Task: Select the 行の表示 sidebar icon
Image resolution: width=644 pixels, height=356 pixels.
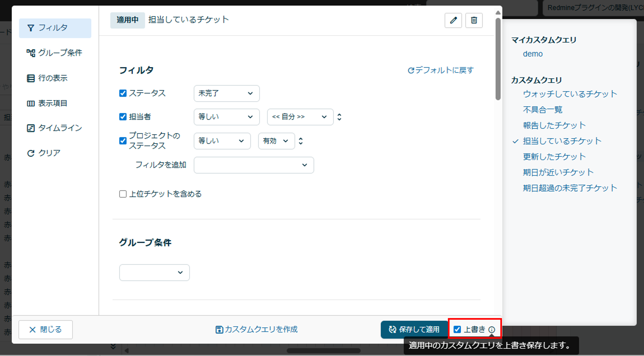Action: (31, 78)
